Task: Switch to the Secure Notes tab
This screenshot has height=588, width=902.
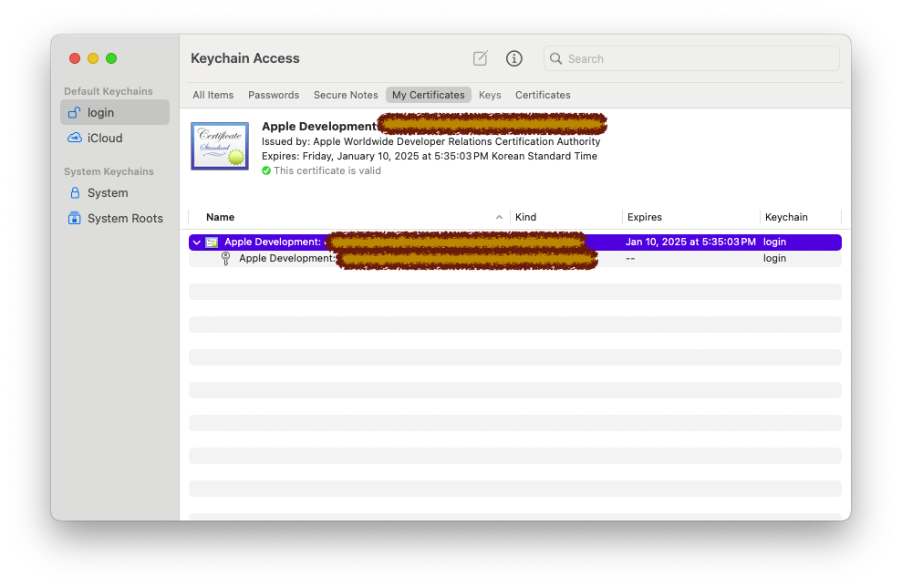Action: click(x=346, y=95)
